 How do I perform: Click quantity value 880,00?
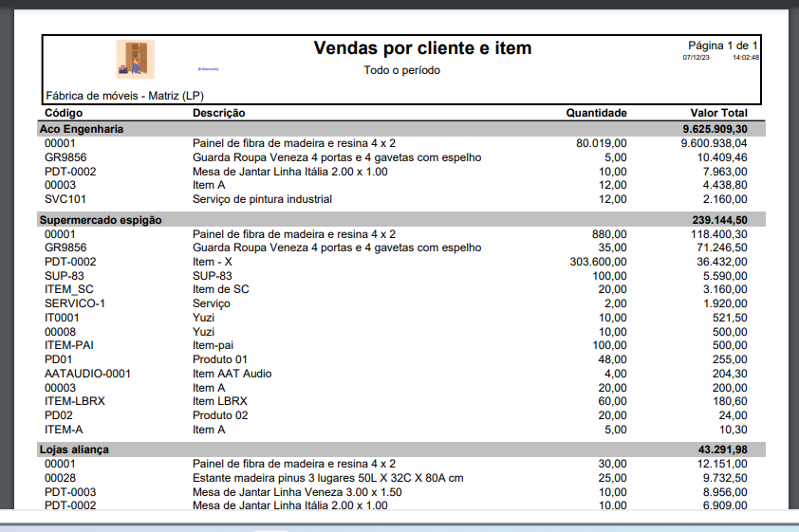(x=609, y=234)
